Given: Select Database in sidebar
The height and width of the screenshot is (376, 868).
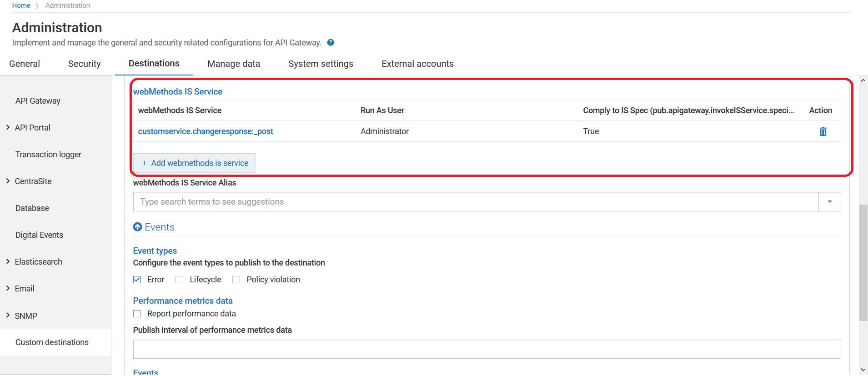Looking at the screenshot, I should click(32, 208).
